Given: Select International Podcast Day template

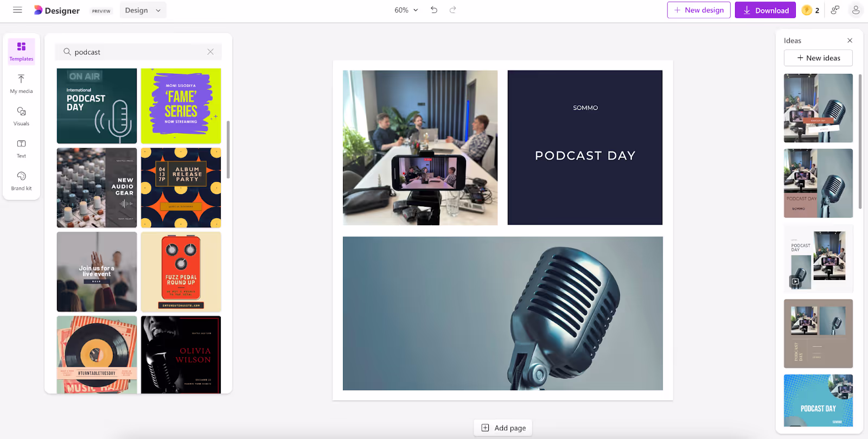Looking at the screenshot, I should click(x=97, y=106).
